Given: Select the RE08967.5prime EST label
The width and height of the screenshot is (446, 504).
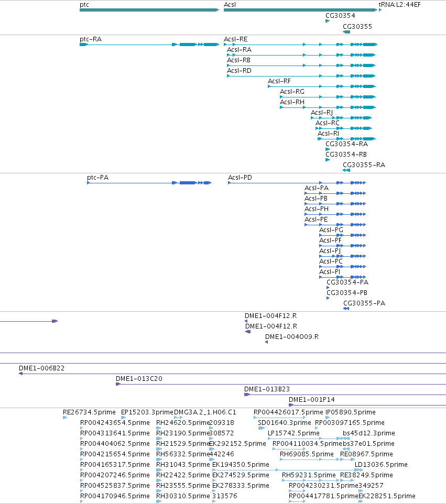Looking at the screenshot, I should click(x=366, y=454).
